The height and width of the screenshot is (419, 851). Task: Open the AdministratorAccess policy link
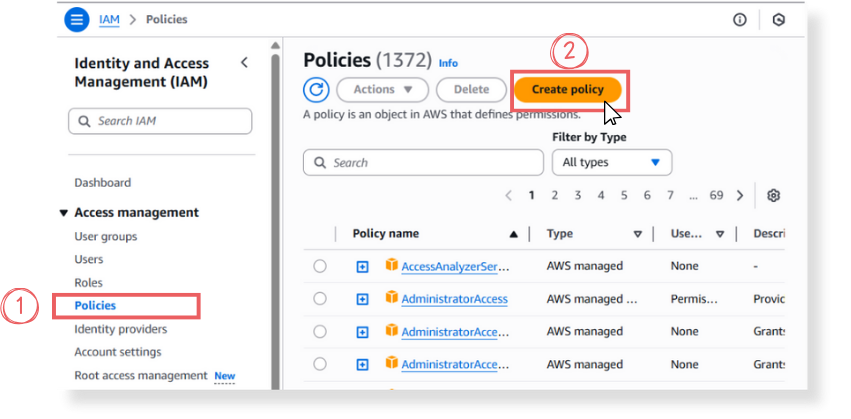click(454, 299)
